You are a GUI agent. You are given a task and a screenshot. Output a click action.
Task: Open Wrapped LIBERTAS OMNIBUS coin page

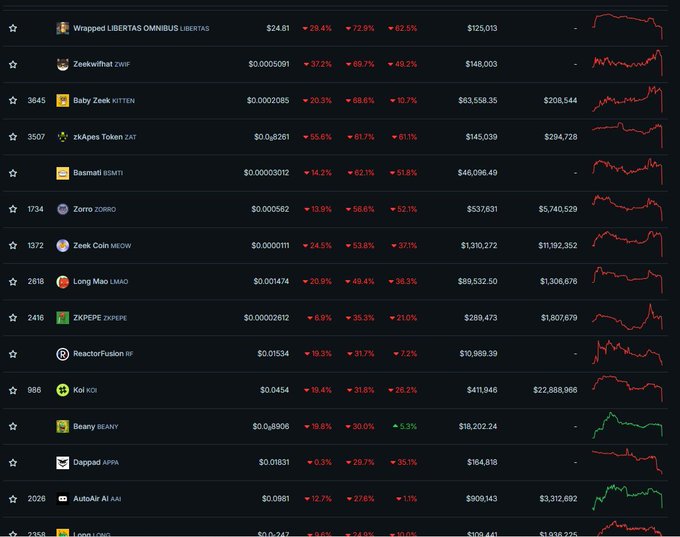pos(141,28)
